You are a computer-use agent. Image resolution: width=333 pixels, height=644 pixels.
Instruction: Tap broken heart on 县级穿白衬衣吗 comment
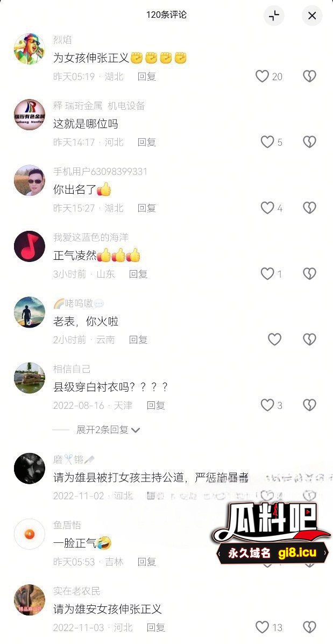[309, 405]
